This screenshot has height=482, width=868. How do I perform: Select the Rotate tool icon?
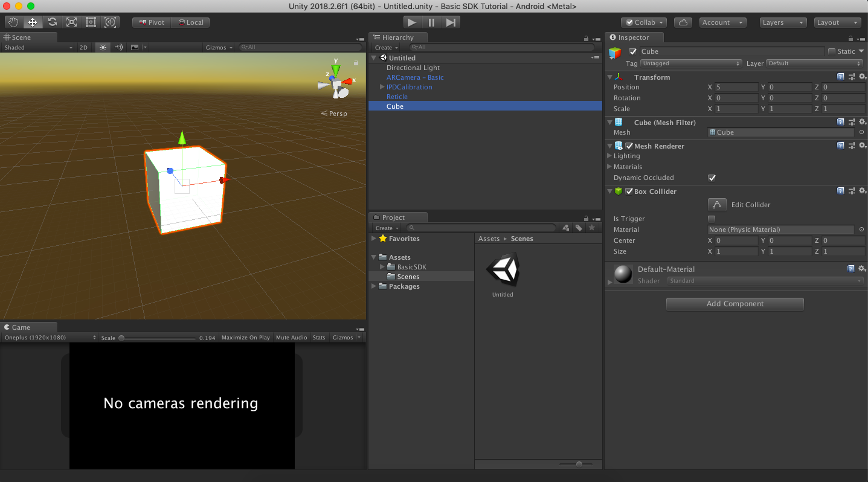[53, 22]
